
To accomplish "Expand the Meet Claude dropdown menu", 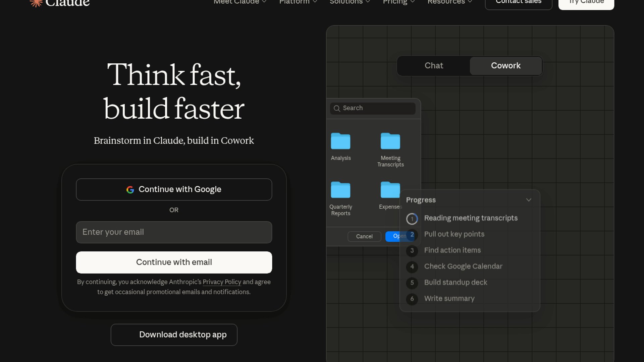I will coord(240,2).
